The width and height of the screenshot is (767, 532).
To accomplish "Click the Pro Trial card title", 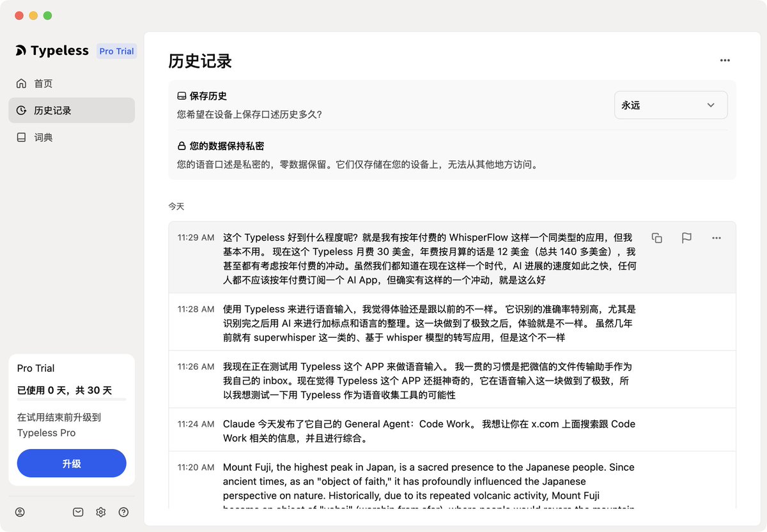I will [36, 369].
